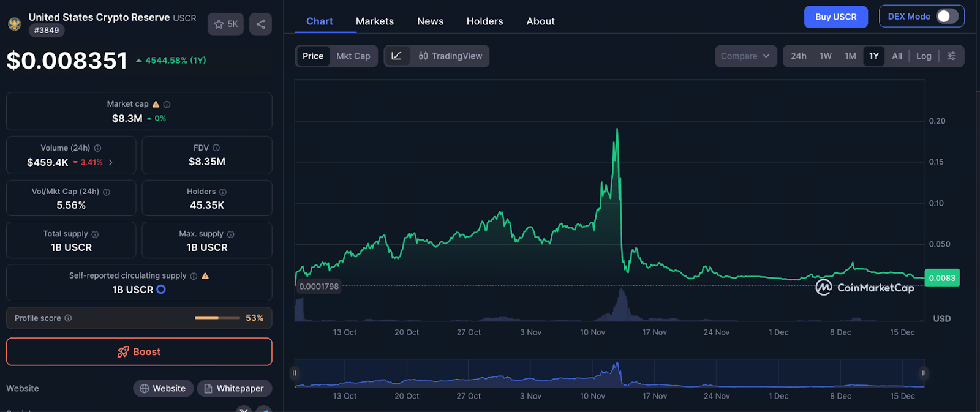Switch chart to Mkt Cap view
980x412 pixels.
pyautogui.click(x=353, y=56)
